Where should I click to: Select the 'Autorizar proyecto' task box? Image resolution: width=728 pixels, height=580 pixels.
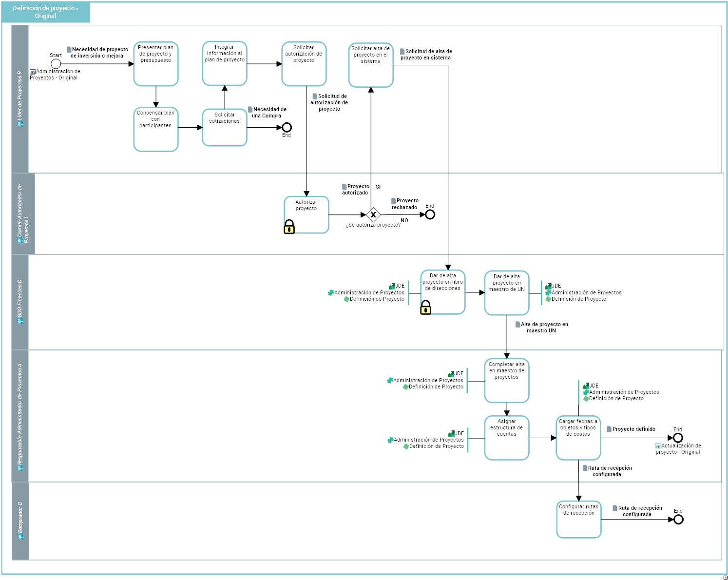(307, 215)
